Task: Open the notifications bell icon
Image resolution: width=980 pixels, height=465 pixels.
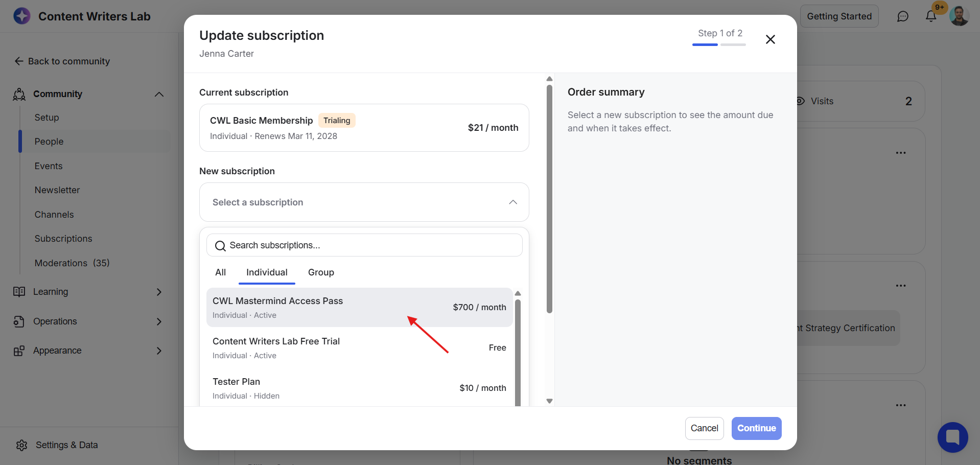Action: click(931, 16)
